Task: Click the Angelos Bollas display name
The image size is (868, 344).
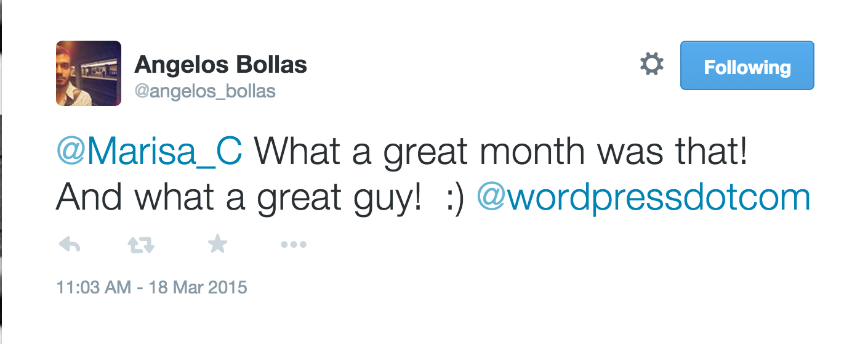Action: (220, 64)
